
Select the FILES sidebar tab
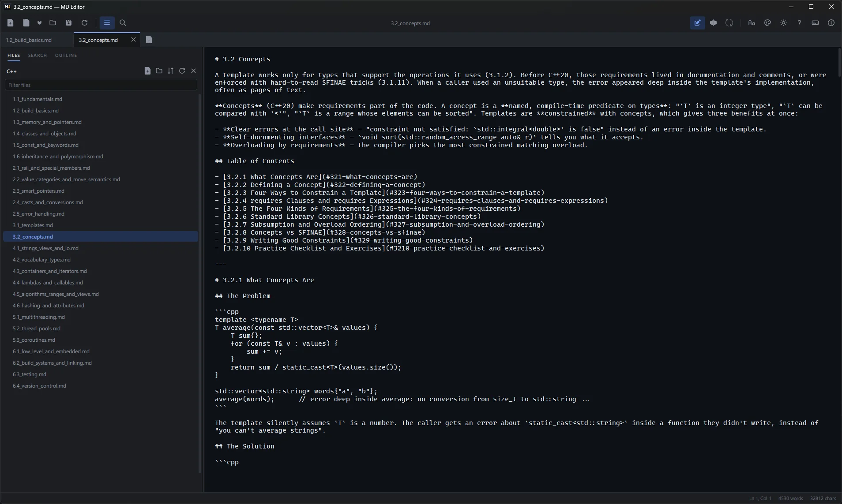[x=14, y=56]
